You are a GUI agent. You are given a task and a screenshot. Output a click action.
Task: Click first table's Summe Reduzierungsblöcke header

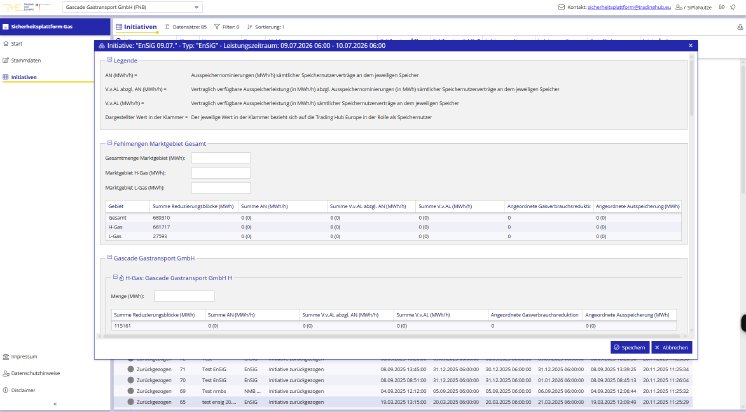click(x=194, y=206)
